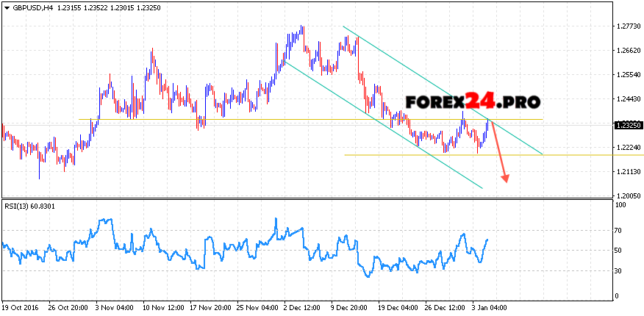Click the 19 Oct 2016 date label
Screen dimensions: 644x316
[21, 308]
